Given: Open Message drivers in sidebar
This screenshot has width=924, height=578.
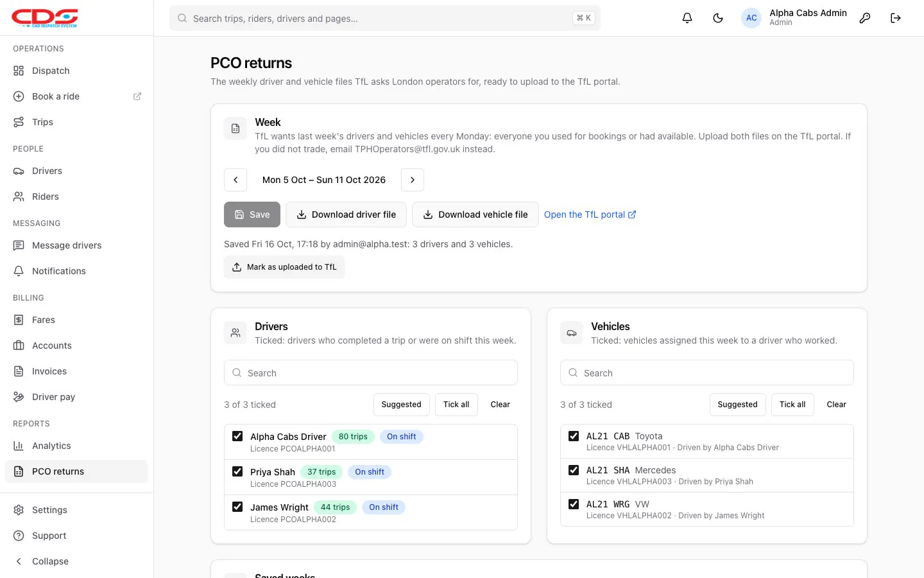Looking at the screenshot, I should [x=77, y=245].
